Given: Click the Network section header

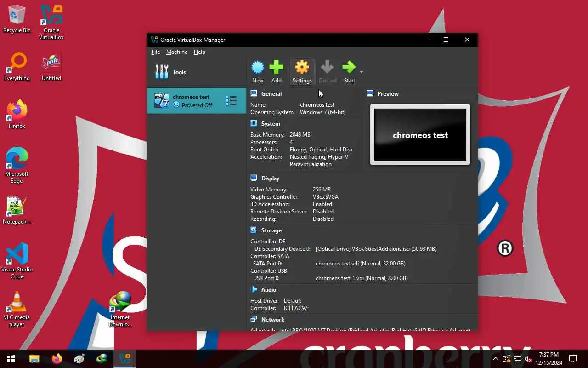Looking at the screenshot, I should tap(273, 319).
